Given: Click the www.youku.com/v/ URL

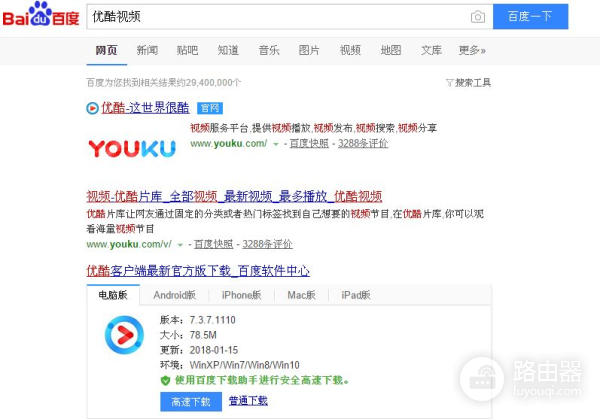Looking at the screenshot, I should (129, 244).
